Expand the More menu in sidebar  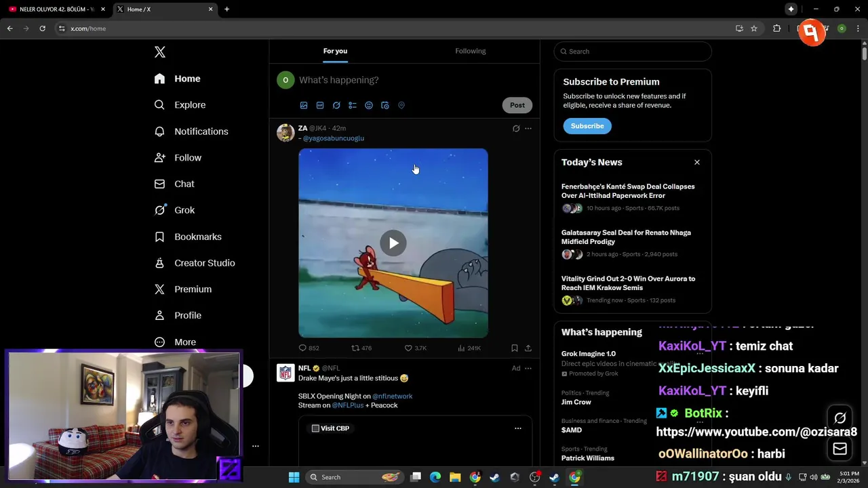[x=175, y=342]
